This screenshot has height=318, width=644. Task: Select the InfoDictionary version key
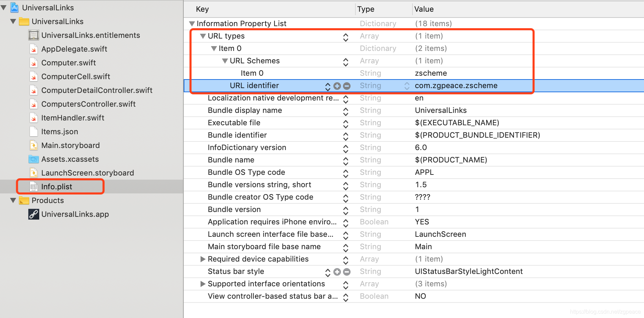[247, 148]
